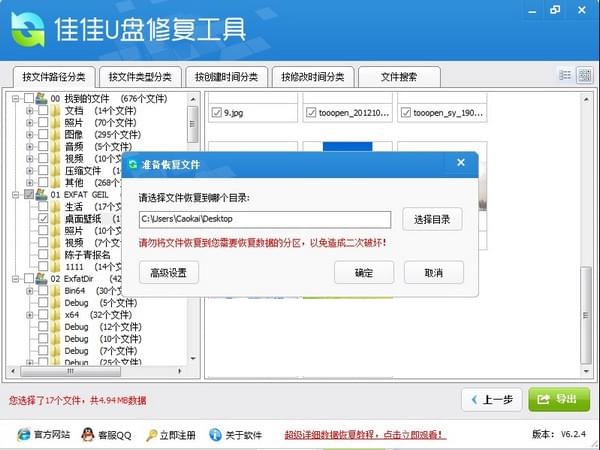Click the tree panel horizontal scrollbar thumb
The image size is (600, 450).
pos(70,371)
